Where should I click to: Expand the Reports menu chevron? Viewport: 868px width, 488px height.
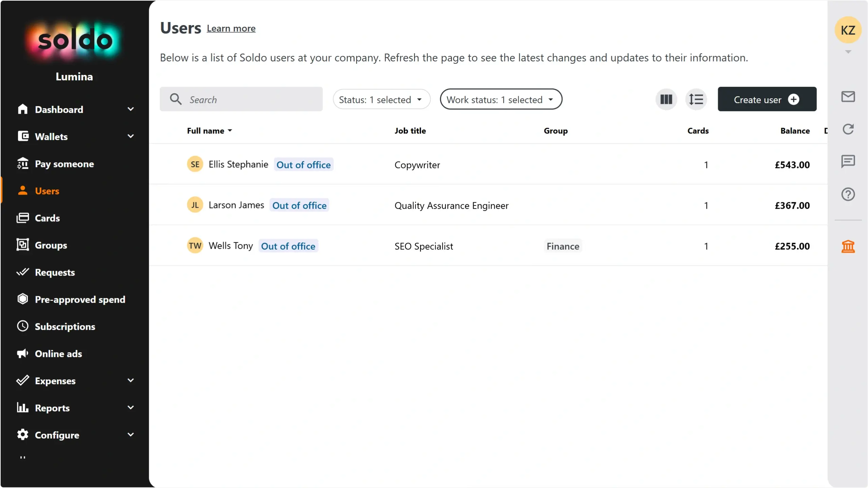[131, 408]
